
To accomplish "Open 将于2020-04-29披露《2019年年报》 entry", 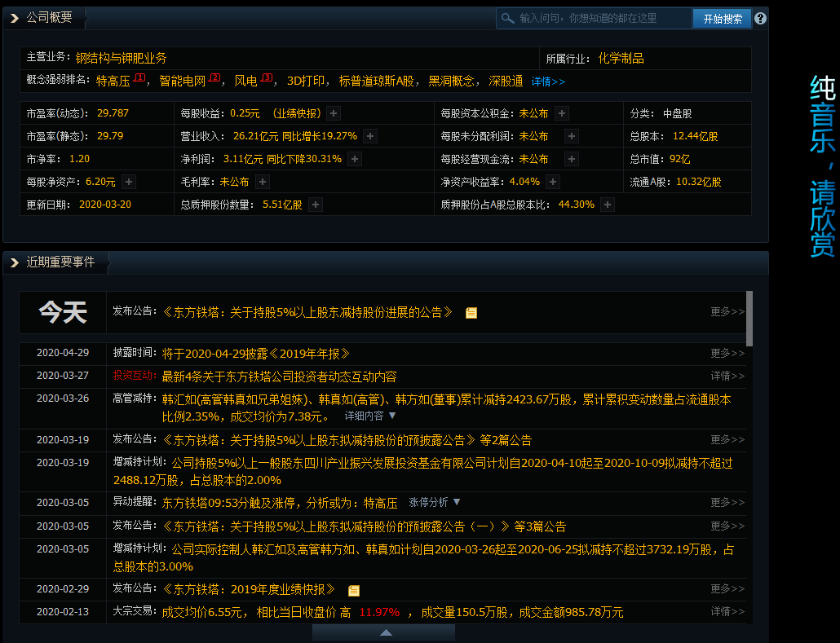I will coord(256,354).
